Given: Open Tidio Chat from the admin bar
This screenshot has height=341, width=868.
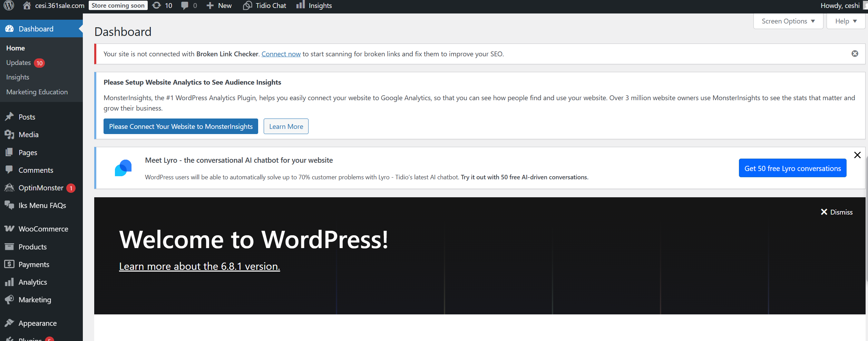Looking at the screenshot, I should 265,6.
